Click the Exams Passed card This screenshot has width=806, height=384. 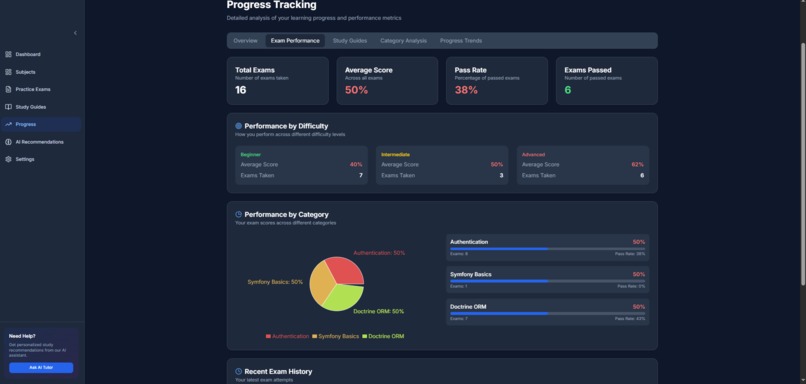click(x=607, y=81)
